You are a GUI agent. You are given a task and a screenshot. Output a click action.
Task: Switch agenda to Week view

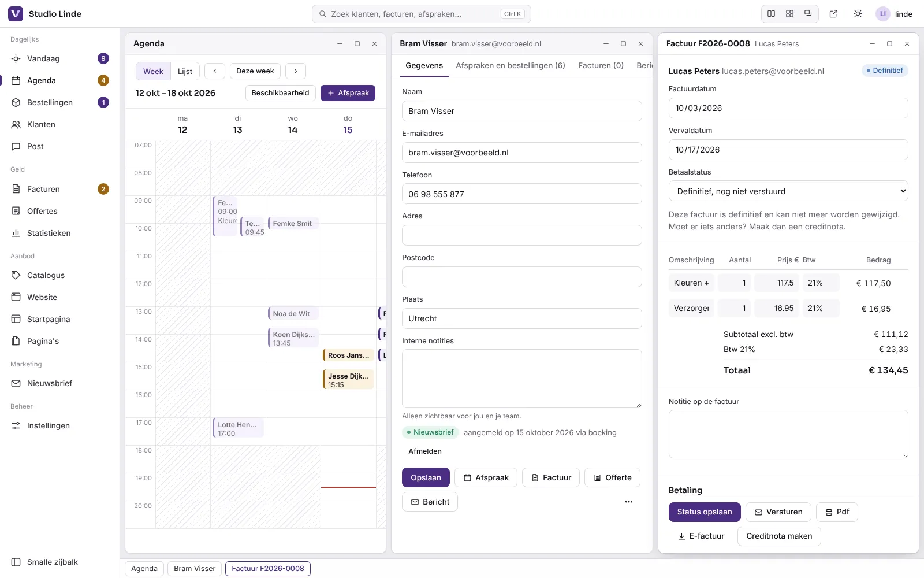tap(153, 71)
